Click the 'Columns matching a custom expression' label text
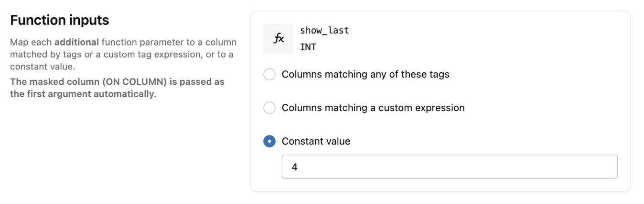Viewport: 644px width, 204px height. coord(373,108)
